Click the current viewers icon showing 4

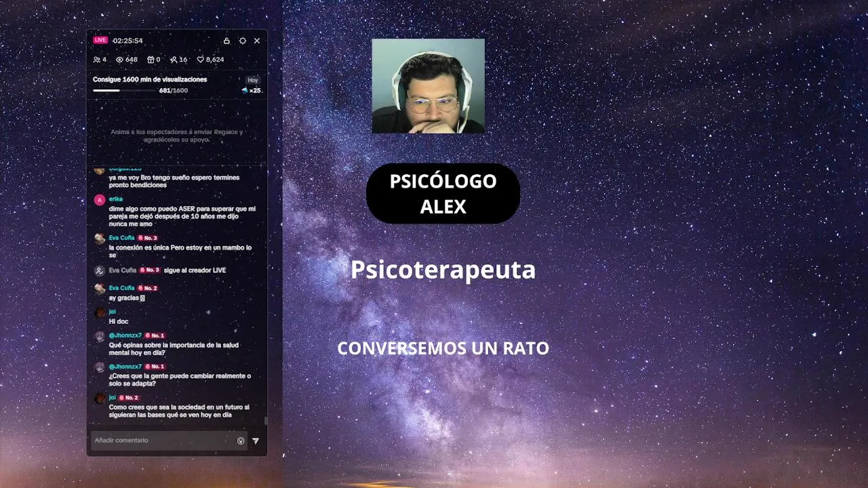tap(97, 60)
